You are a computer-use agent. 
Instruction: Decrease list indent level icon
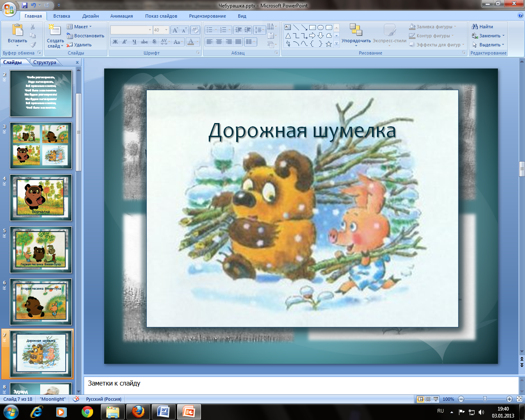tap(238, 30)
